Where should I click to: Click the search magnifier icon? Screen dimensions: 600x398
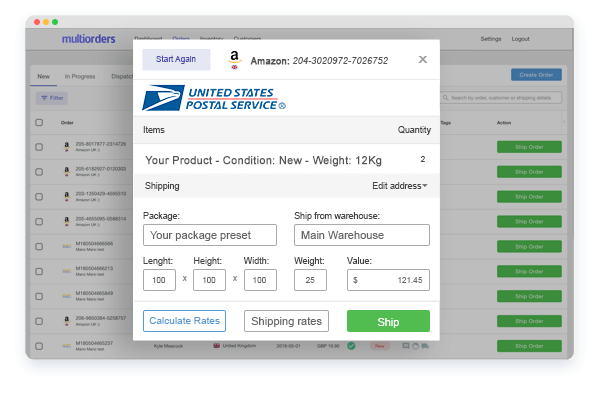click(445, 98)
